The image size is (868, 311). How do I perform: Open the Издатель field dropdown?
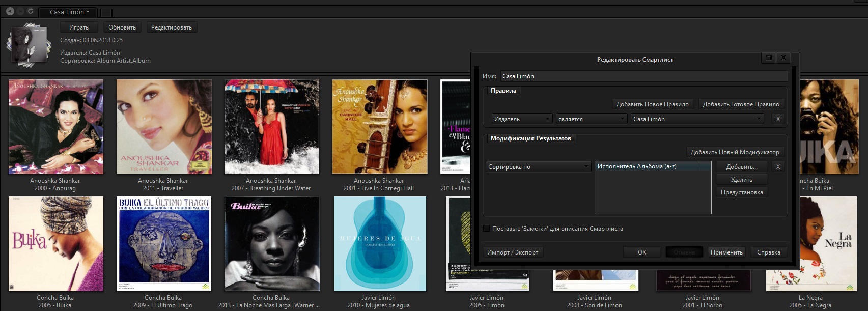pyautogui.click(x=522, y=119)
